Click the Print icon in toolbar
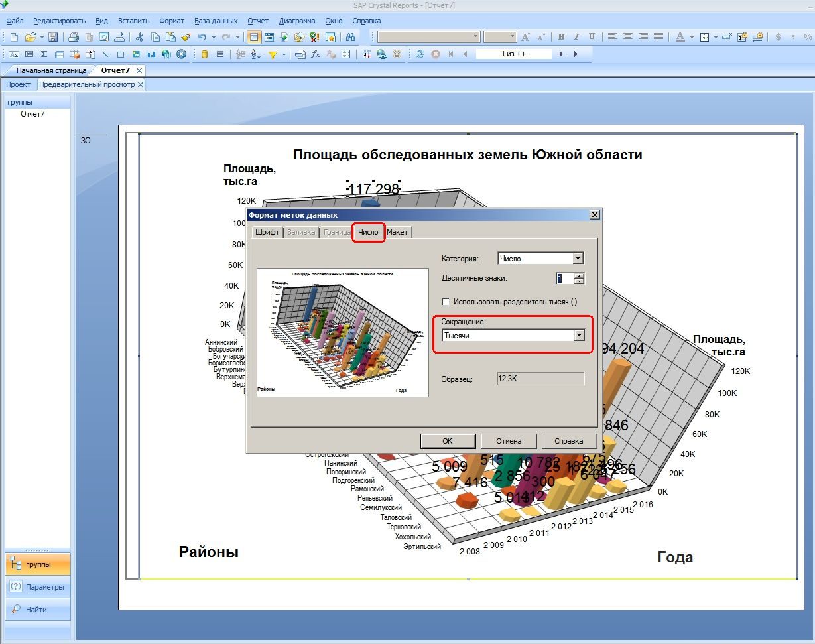Image resolution: width=815 pixels, height=644 pixels. [x=74, y=37]
